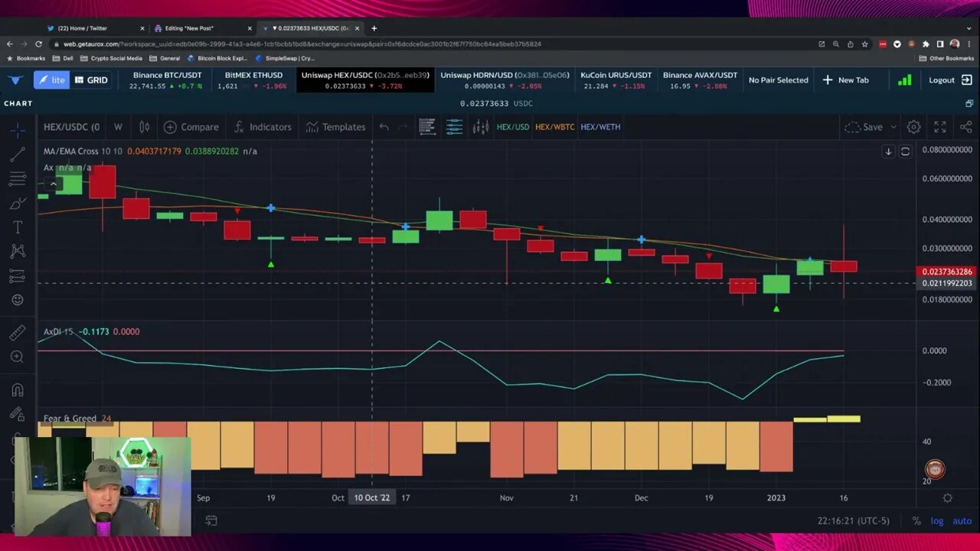Enter fullscreen chart mode
The height and width of the screenshot is (551, 980).
coord(940,127)
